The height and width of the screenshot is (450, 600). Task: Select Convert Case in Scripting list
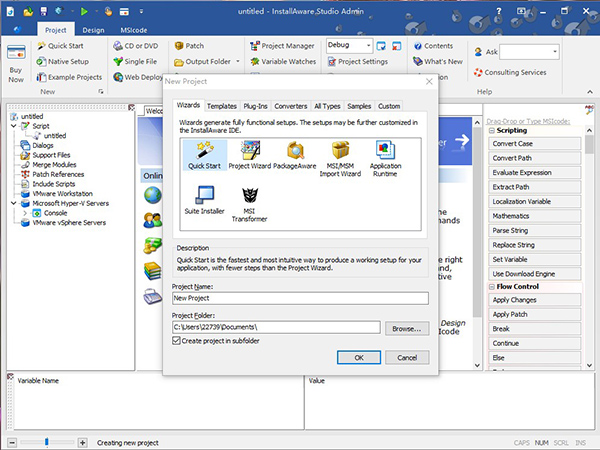pos(533,144)
